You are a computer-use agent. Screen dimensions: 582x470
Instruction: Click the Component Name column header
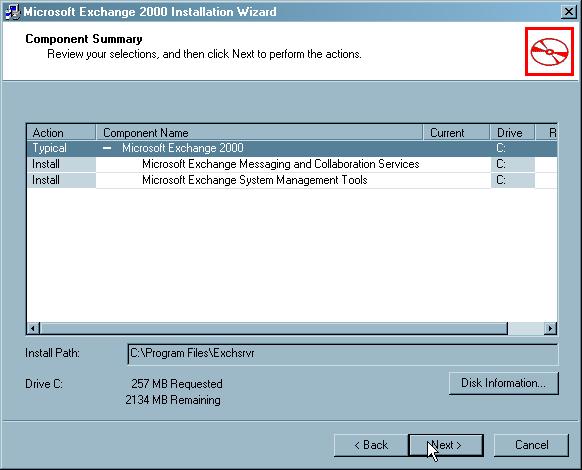click(259, 133)
